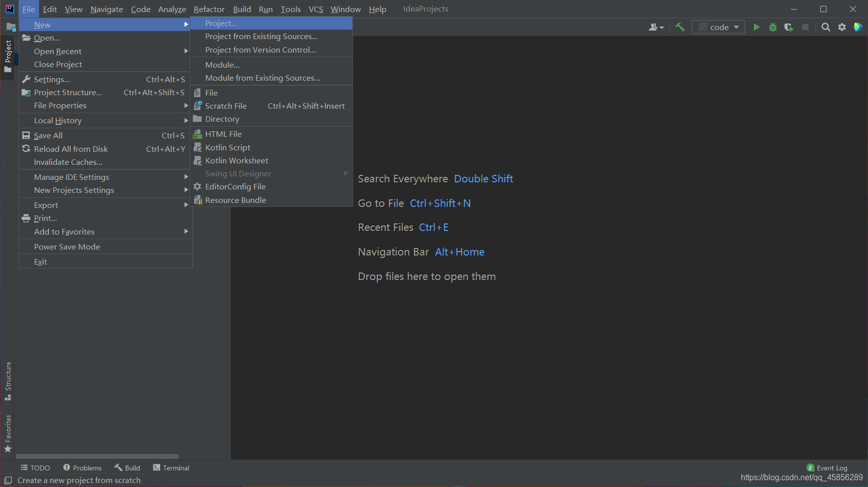This screenshot has height=487, width=868.
Task: Expand the Export submenu
Action: point(104,205)
